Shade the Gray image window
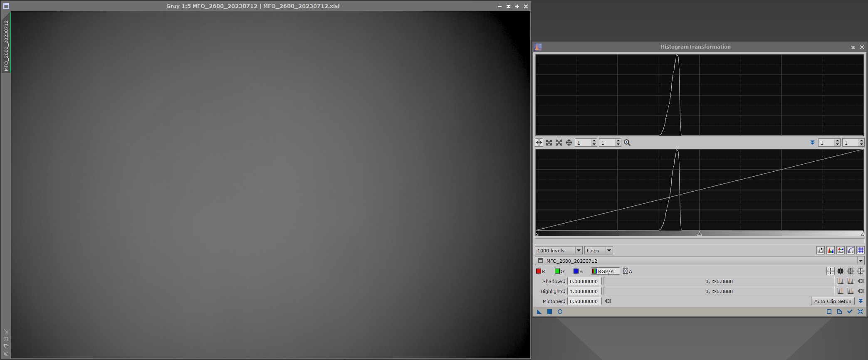The height and width of the screenshot is (360, 868). point(508,6)
